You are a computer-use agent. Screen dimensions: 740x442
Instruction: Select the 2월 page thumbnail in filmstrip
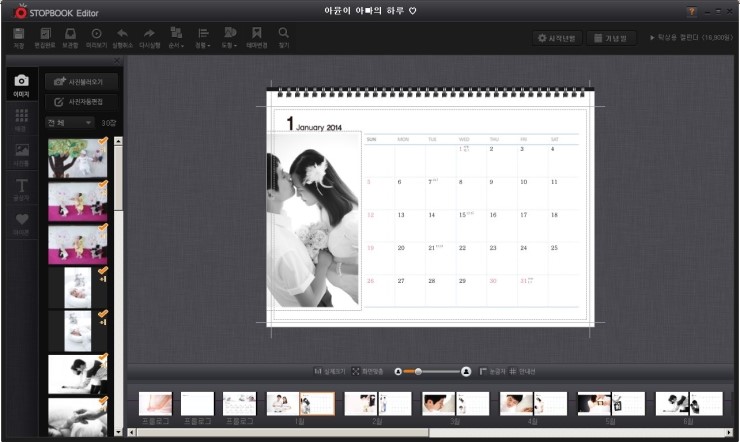[x=378, y=403]
